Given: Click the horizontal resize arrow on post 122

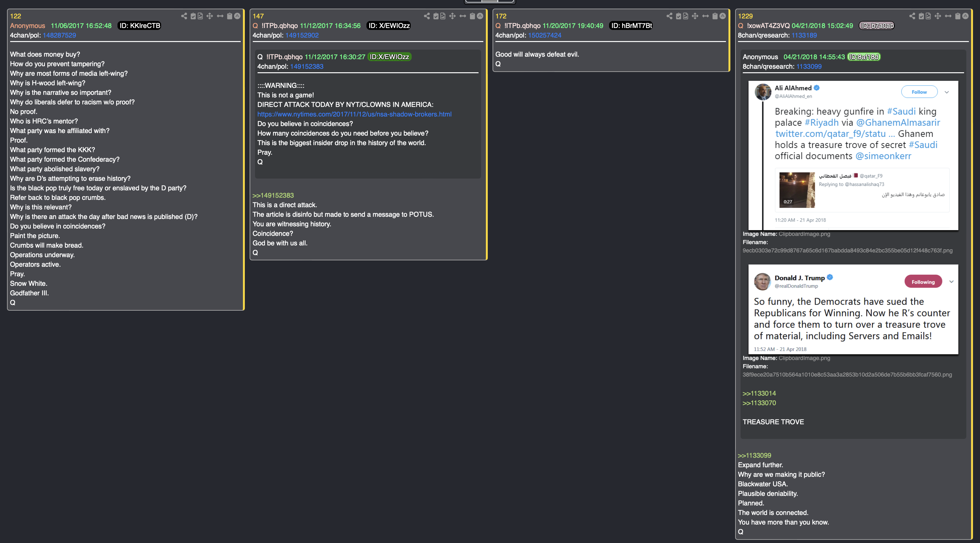Looking at the screenshot, I should tap(220, 16).
